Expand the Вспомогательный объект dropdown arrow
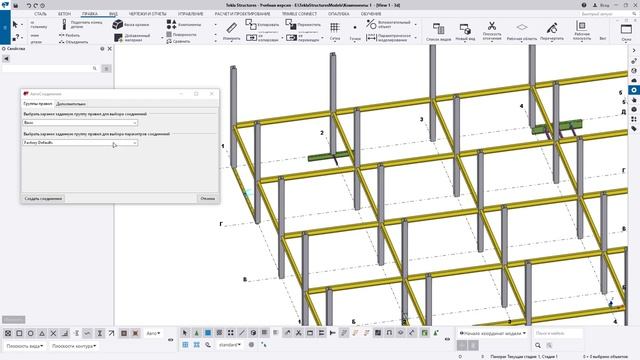The height and width of the screenshot is (360, 640). pos(416,25)
